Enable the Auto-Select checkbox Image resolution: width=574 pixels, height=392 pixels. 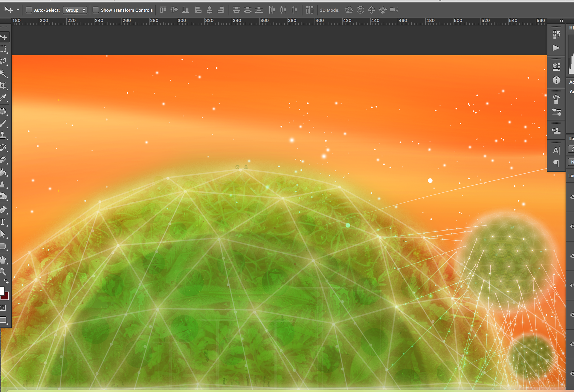coord(29,10)
